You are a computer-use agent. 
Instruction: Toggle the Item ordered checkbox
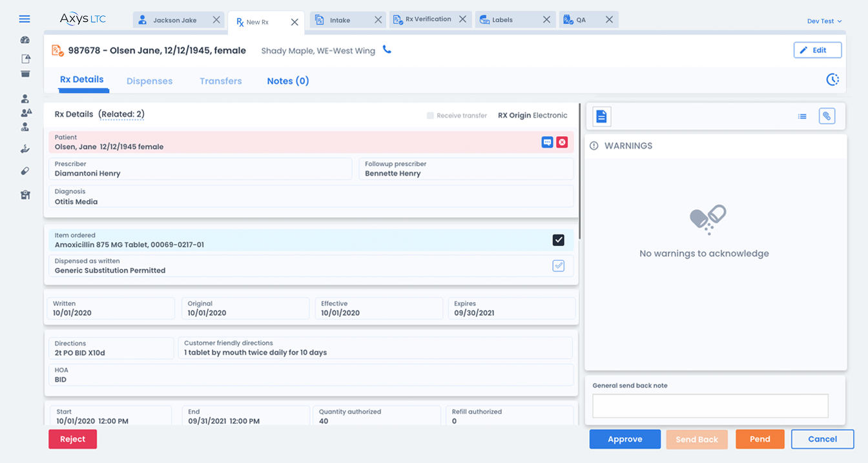tap(559, 240)
